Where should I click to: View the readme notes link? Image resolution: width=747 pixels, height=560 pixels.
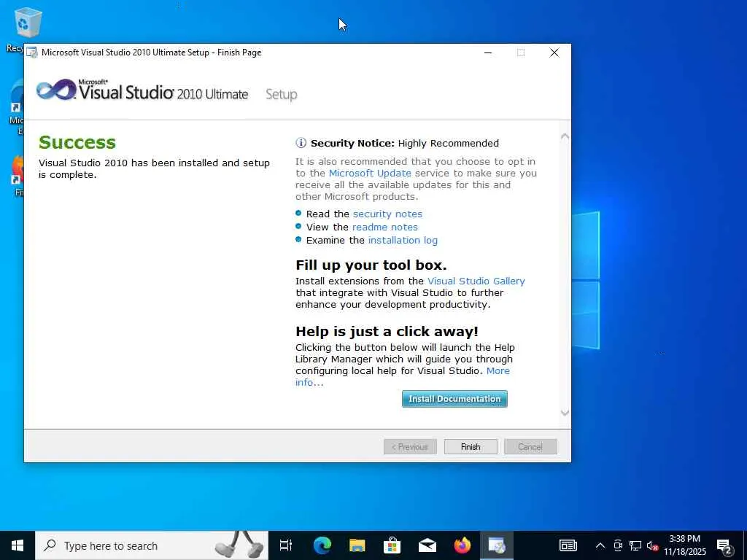point(384,227)
